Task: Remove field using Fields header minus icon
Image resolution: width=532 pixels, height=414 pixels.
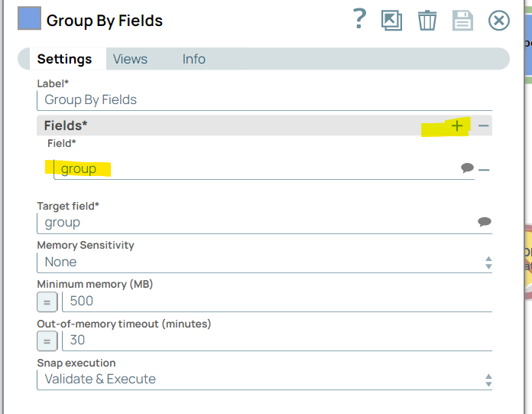Action: pos(484,126)
